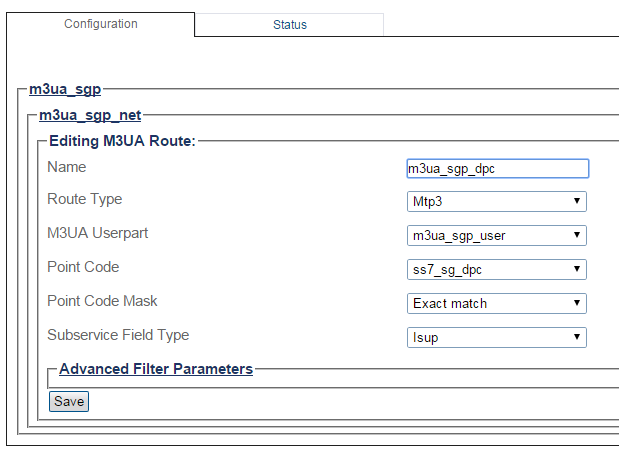This screenshot has width=619, height=461.
Task: Click the arrow icon on M3UA Userpart select
Action: (577, 235)
